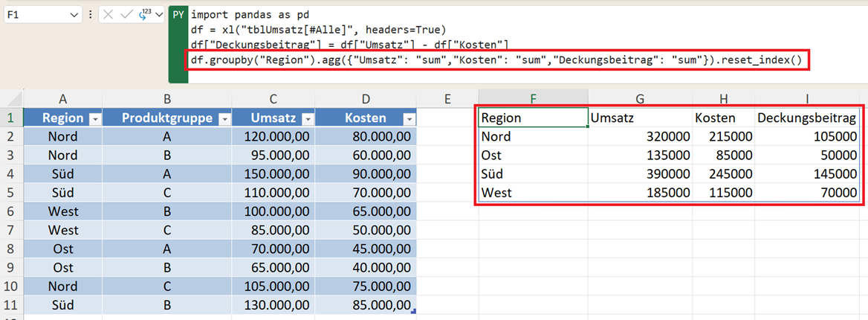Open the Kosten column filter dropdown
This screenshot has height=320, width=868.
[x=408, y=118]
